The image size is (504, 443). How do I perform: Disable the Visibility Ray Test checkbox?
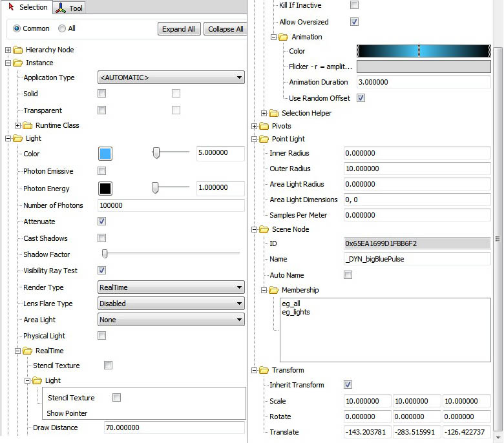[x=102, y=271]
